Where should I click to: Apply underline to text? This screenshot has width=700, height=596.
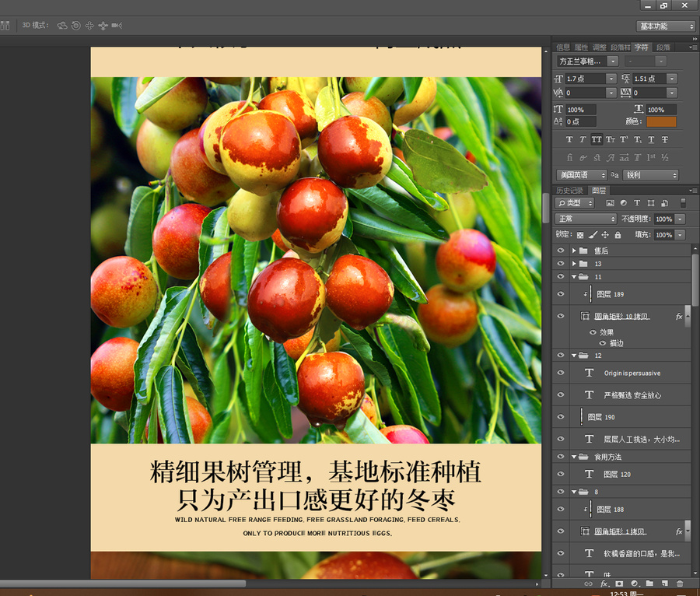[651, 139]
